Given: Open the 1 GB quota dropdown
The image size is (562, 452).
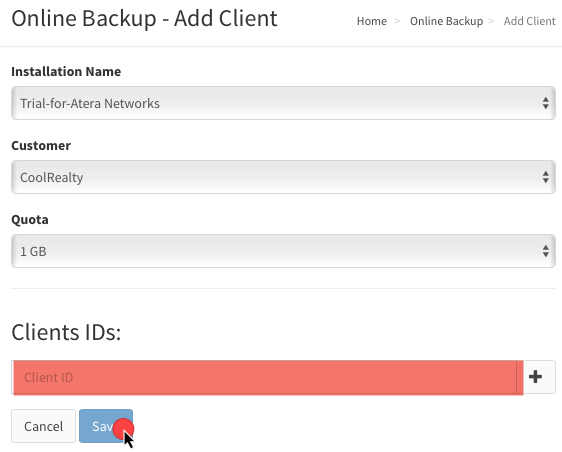Looking at the screenshot, I should tap(283, 251).
